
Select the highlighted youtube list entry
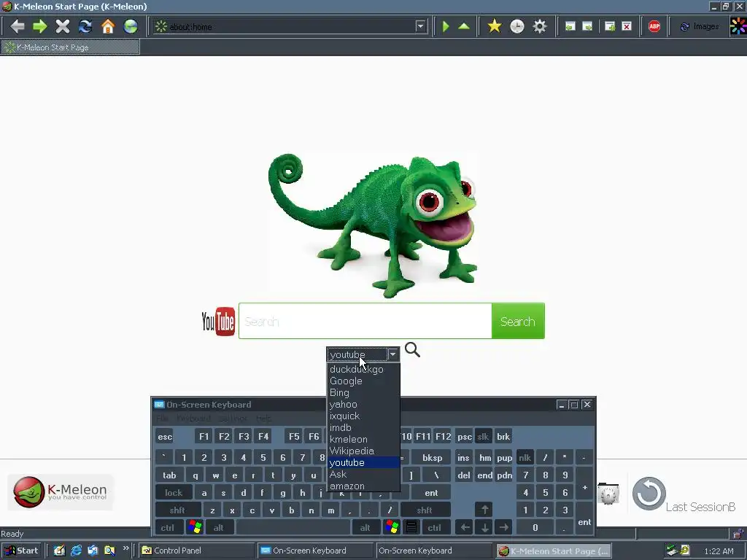coord(363,462)
